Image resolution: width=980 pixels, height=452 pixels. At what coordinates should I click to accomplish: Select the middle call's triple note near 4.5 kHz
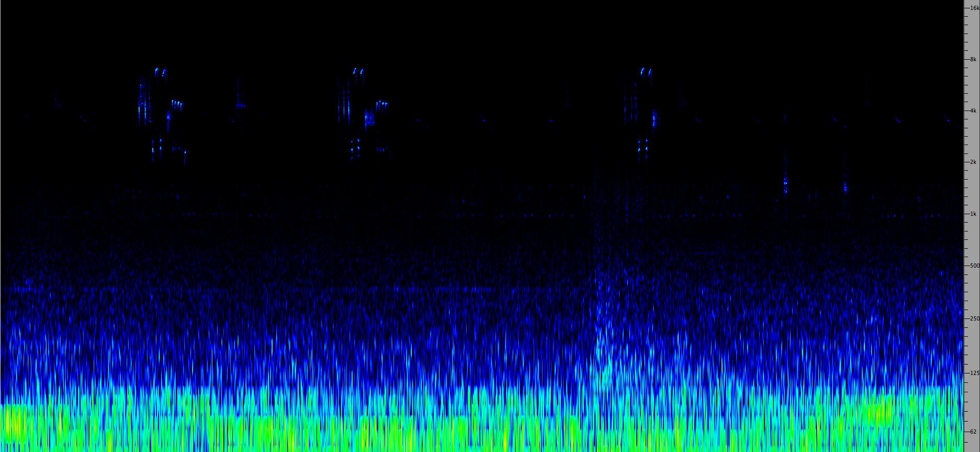[x=381, y=103]
